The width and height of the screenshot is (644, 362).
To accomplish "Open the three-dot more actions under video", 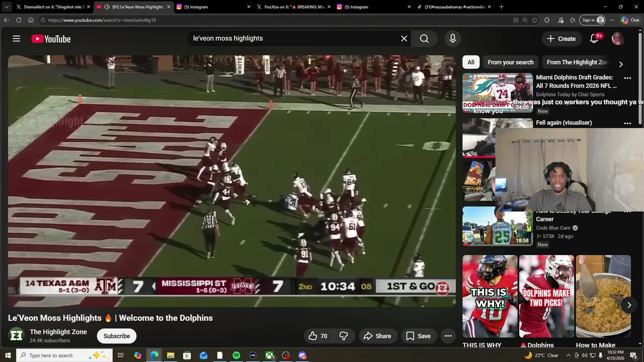I will pos(448,336).
